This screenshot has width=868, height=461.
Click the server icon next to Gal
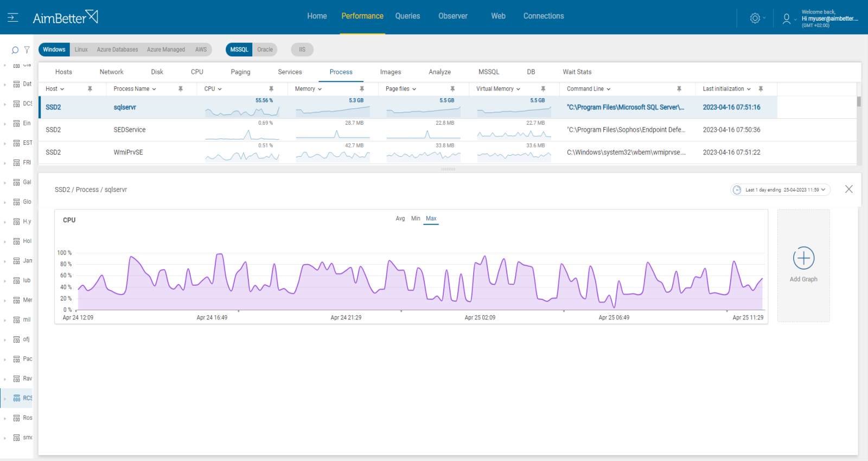click(17, 182)
